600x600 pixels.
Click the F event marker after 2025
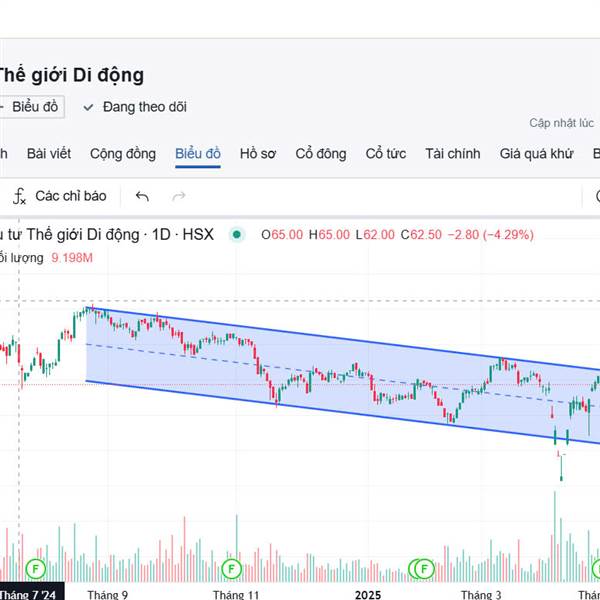click(424, 569)
